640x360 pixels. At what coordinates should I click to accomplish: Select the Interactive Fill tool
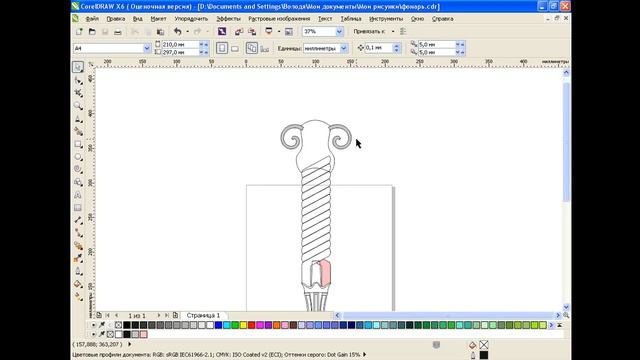(78, 297)
